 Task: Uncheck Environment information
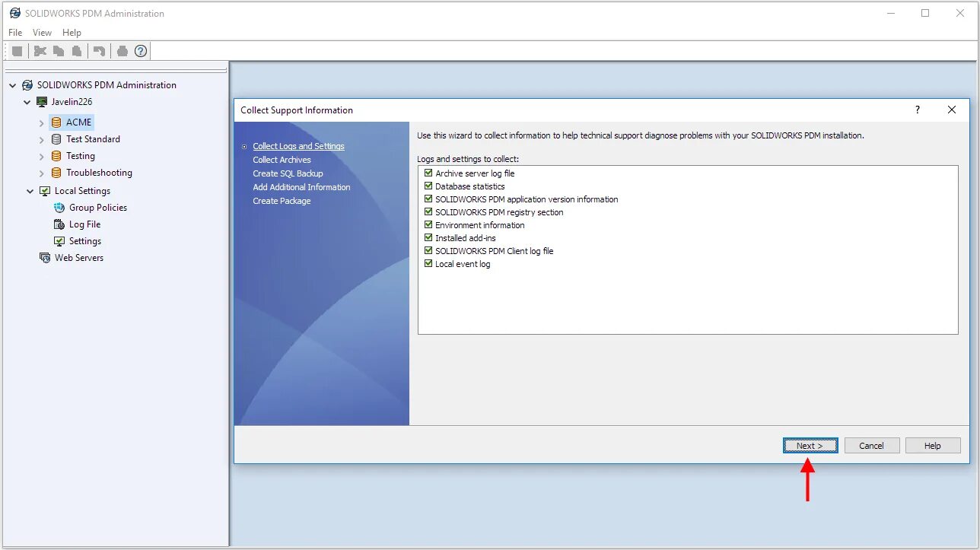click(x=428, y=225)
